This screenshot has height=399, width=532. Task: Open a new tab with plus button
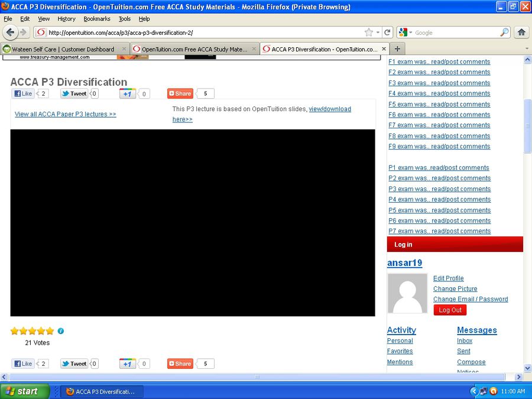[397, 49]
